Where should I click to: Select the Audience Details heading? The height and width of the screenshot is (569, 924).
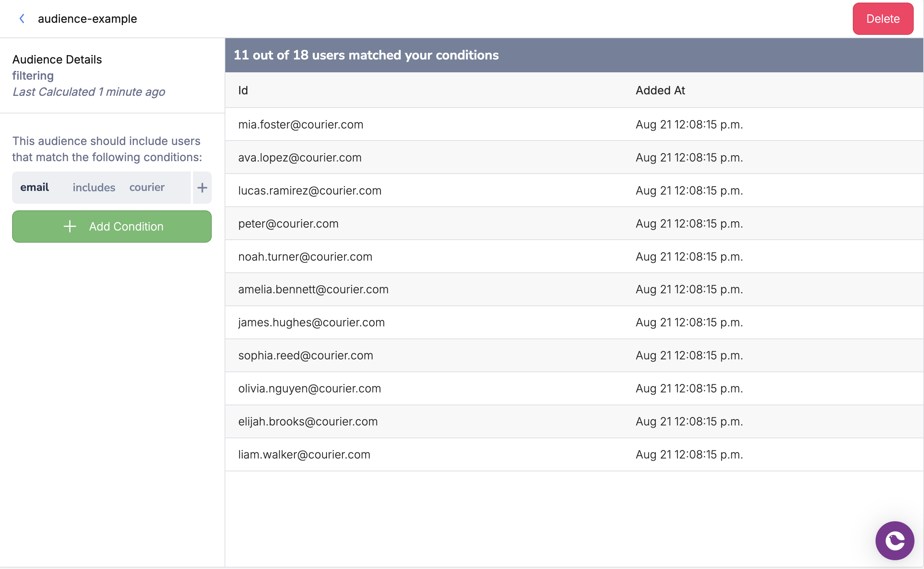(x=57, y=59)
